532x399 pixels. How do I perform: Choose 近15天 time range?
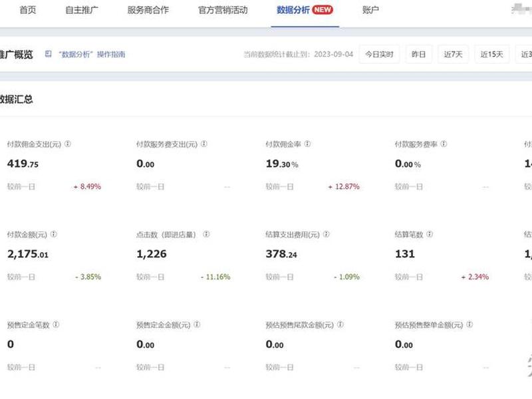pyautogui.click(x=492, y=55)
